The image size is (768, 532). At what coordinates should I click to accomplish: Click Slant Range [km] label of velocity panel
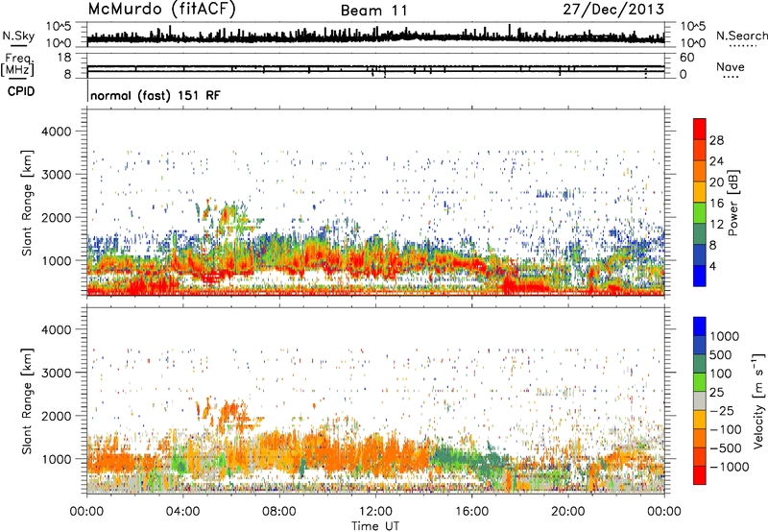27,400
